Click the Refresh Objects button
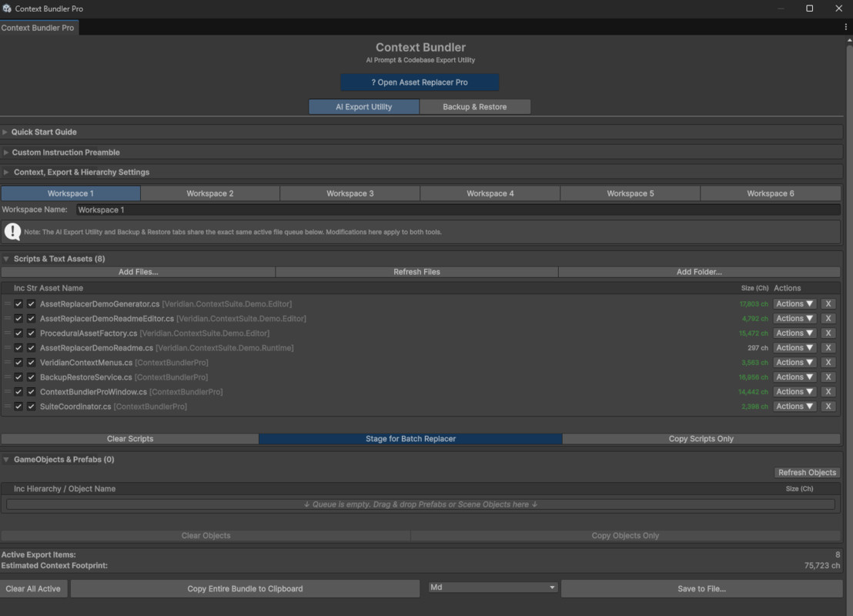Viewport: 853px width, 616px height. point(807,472)
